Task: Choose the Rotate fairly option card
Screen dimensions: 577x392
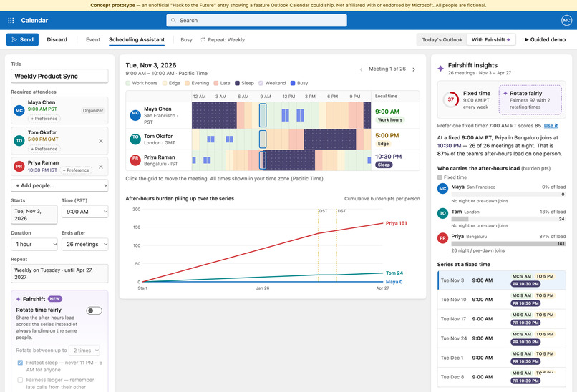Action: click(x=530, y=100)
